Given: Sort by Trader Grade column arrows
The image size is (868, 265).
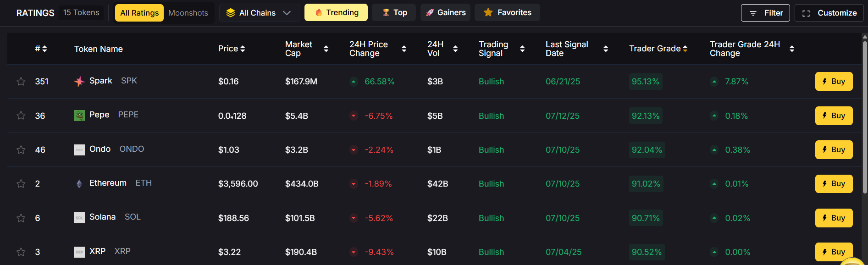Looking at the screenshot, I should click(685, 49).
